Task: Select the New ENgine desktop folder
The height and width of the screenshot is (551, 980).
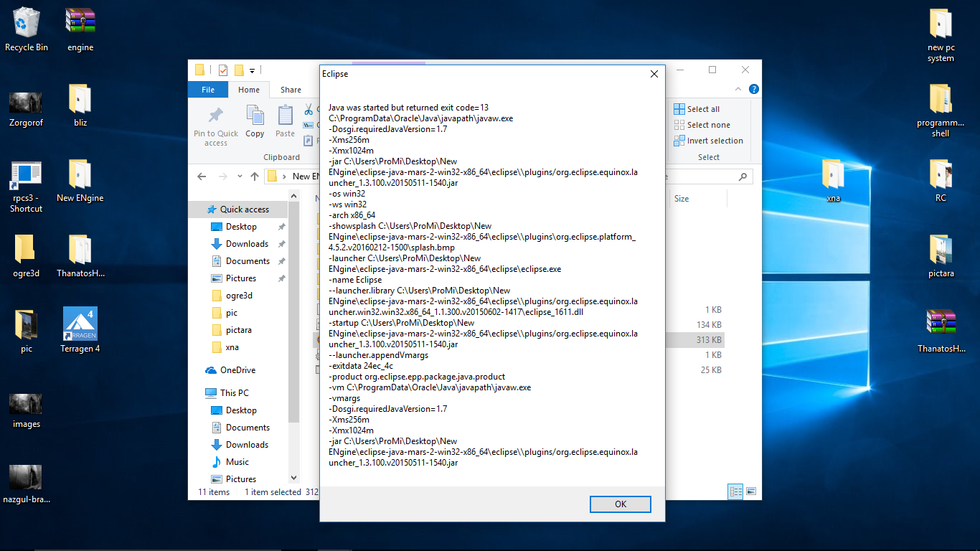Action: pos(80,180)
